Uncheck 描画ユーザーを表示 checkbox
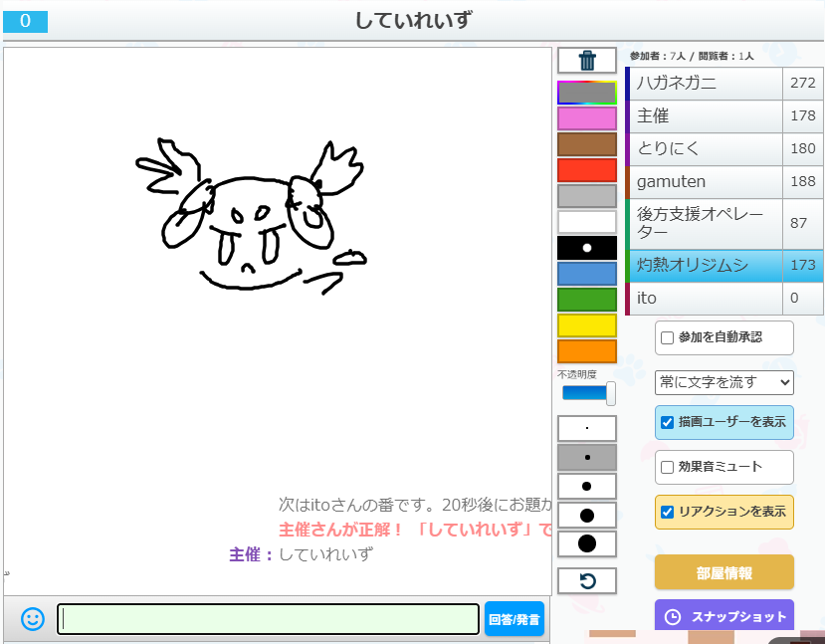 (x=668, y=422)
